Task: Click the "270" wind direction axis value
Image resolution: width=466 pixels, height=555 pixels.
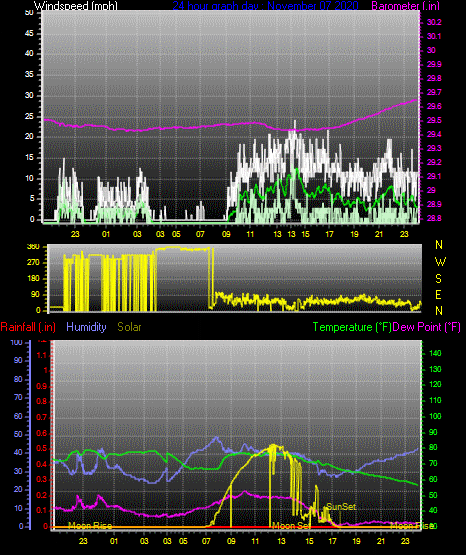Action: 33,263
